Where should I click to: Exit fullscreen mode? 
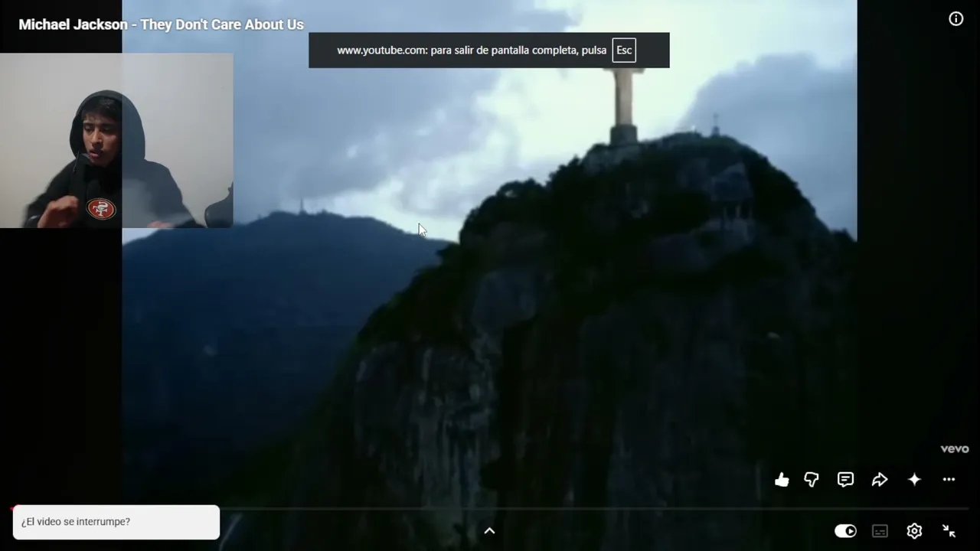(949, 531)
